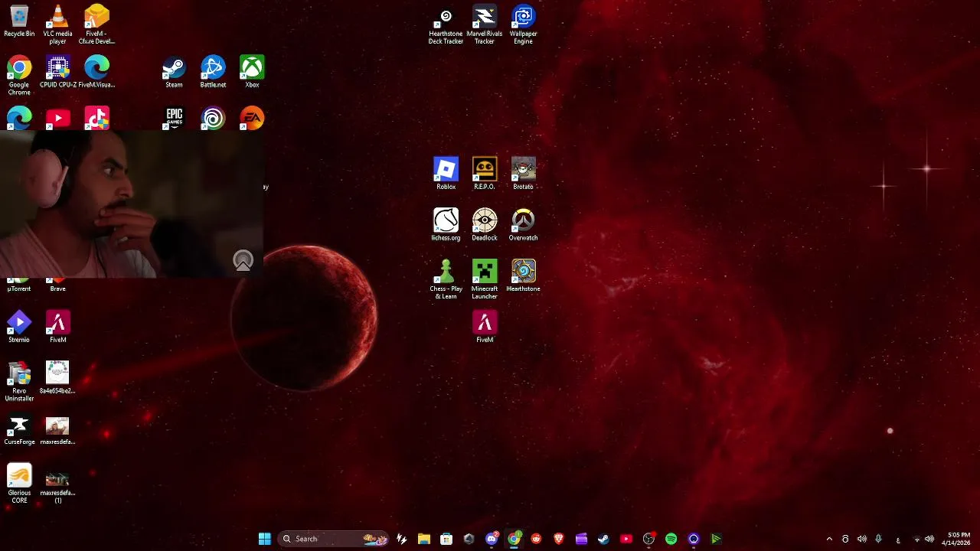Open YouTube from the taskbar
The image size is (980, 551).
626,539
